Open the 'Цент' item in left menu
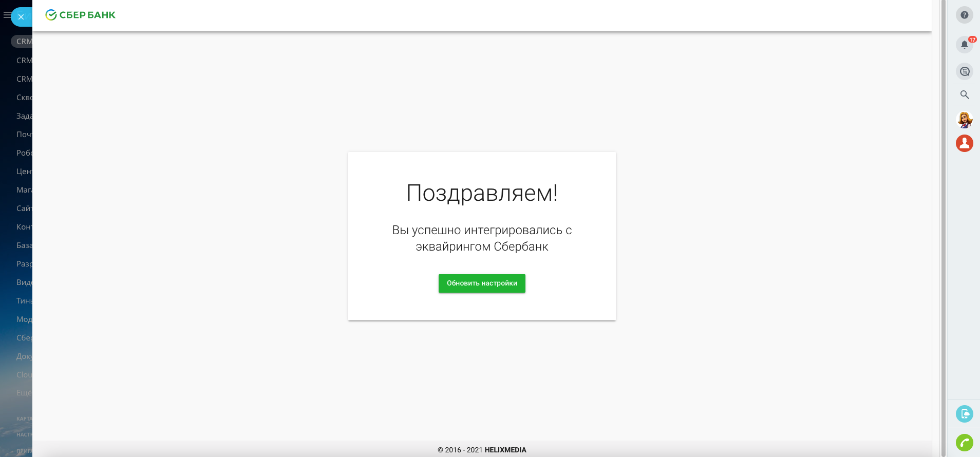 (x=24, y=172)
